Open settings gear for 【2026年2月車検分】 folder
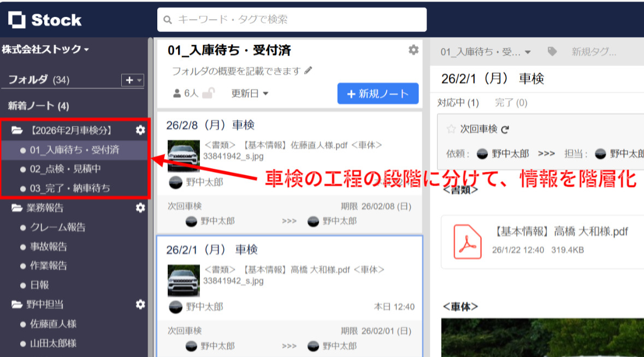The image size is (644, 357). (x=140, y=130)
